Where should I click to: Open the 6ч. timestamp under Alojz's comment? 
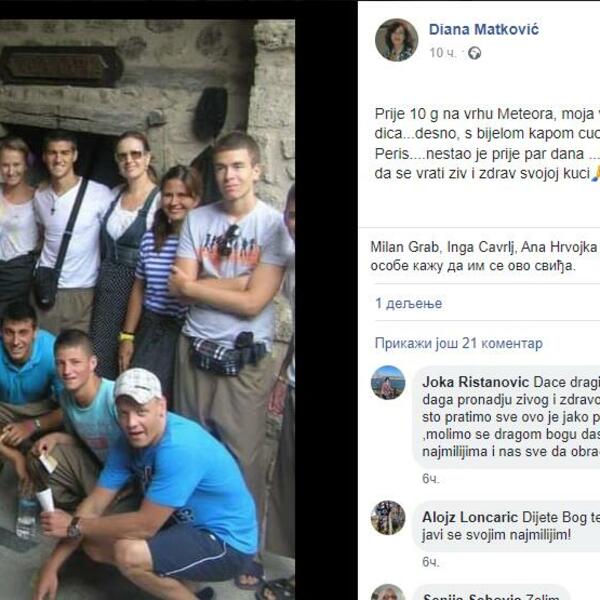tap(430, 562)
